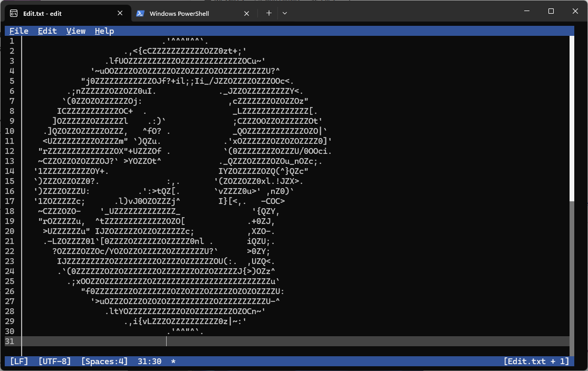Click the terminal icon on the Edit.txt tab
Viewport: 588px width, 371px height.
(x=13, y=13)
